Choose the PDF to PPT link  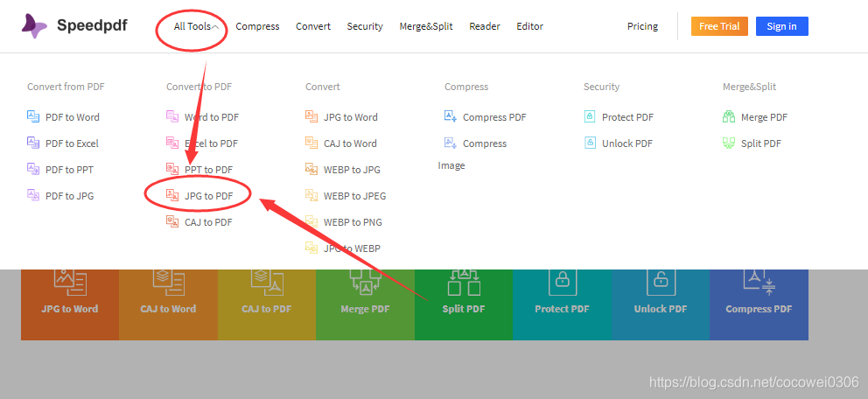click(x=69, y=170)
